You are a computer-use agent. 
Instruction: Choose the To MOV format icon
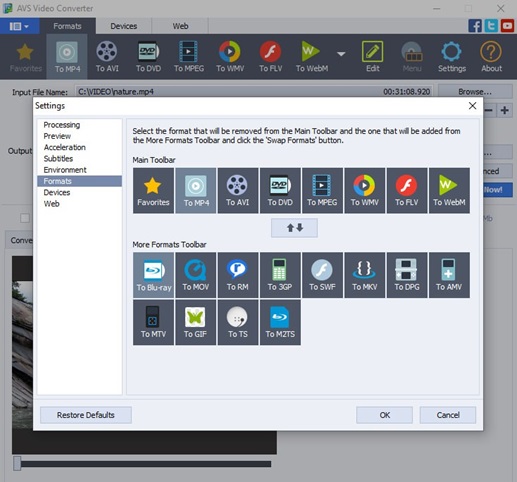point(196,275)
